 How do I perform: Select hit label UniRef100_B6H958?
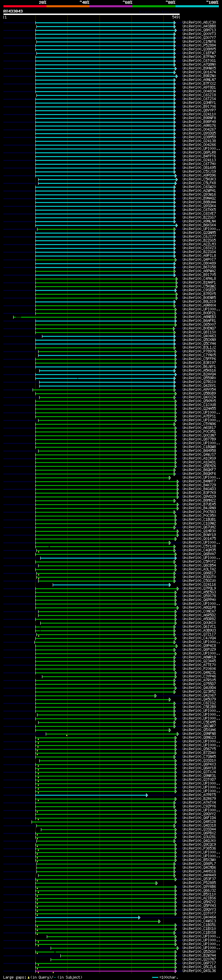point(199,451)
